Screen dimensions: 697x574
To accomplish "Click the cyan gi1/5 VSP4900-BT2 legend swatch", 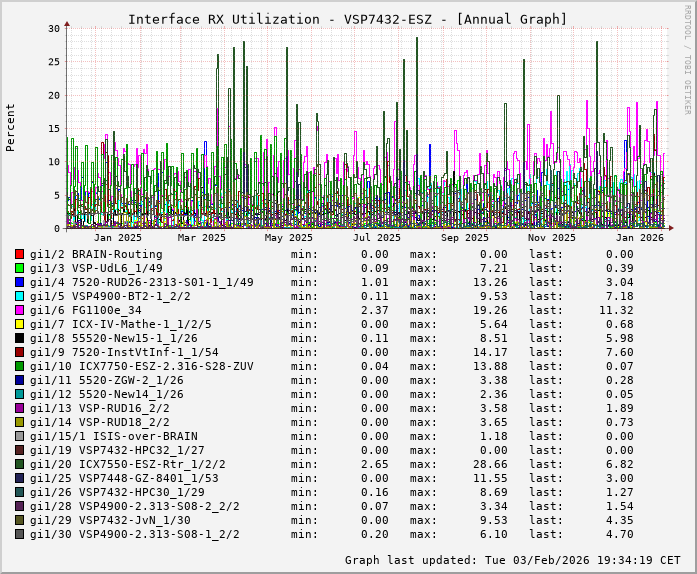I will point(19,296).
